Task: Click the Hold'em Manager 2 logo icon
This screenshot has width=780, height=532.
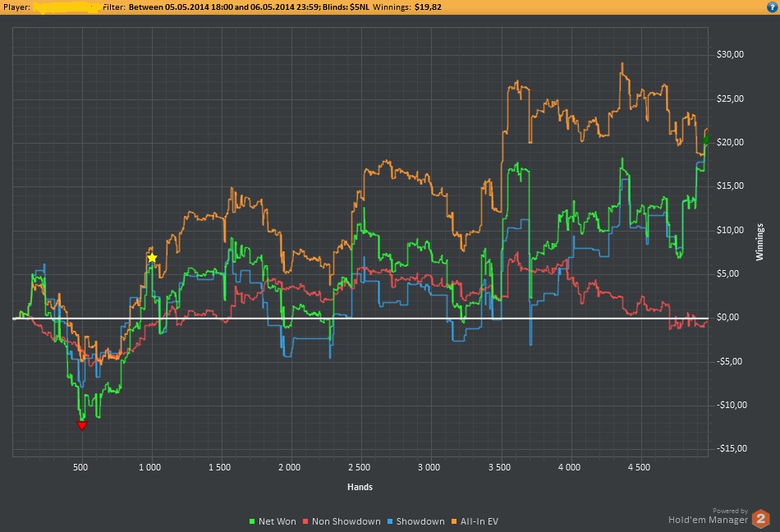Action: [761, 518]
